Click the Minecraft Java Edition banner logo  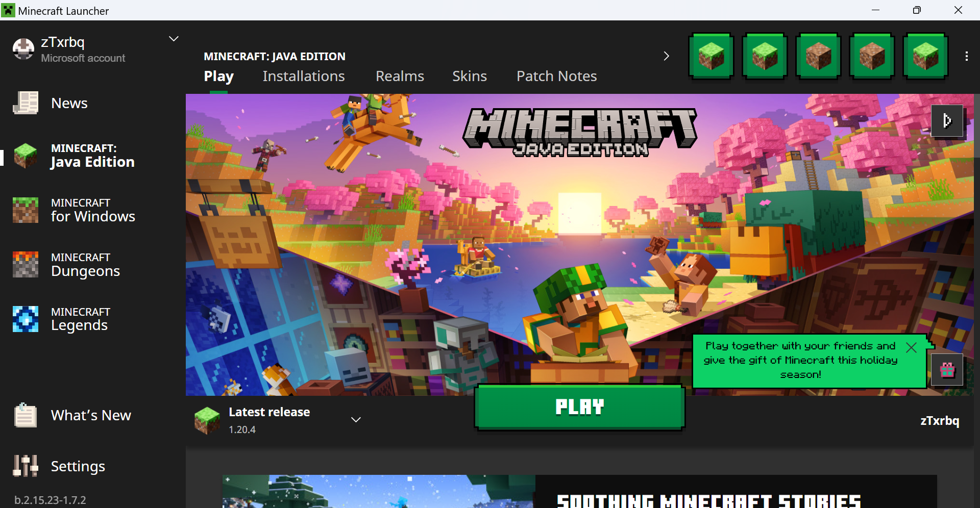[x=580, y=132]
